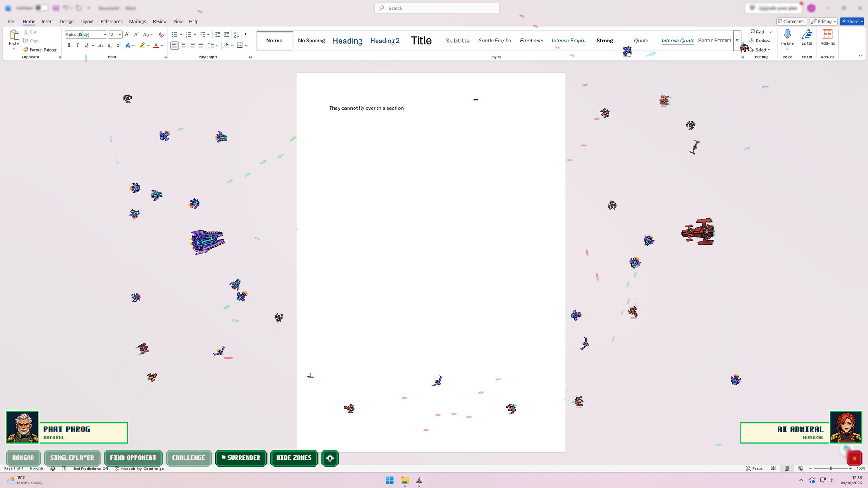
Task: Click the Surrender button
Action: click(241, 458)
